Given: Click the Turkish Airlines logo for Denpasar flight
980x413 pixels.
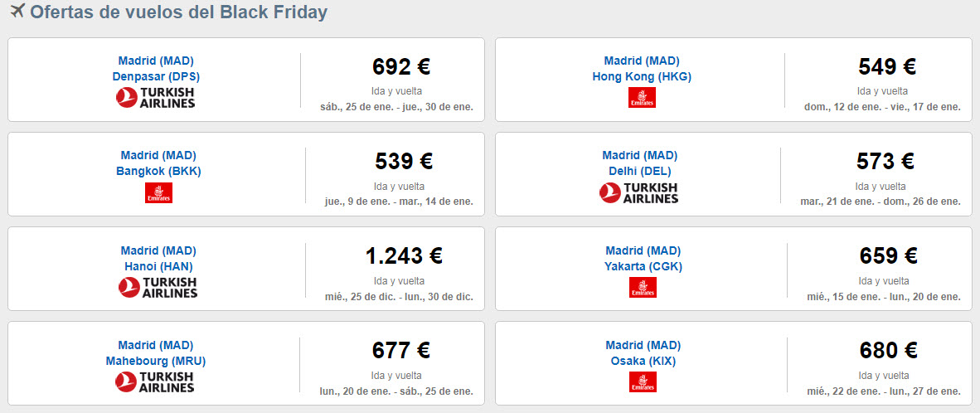Looking at the screenshot, I should pos(156,98).
